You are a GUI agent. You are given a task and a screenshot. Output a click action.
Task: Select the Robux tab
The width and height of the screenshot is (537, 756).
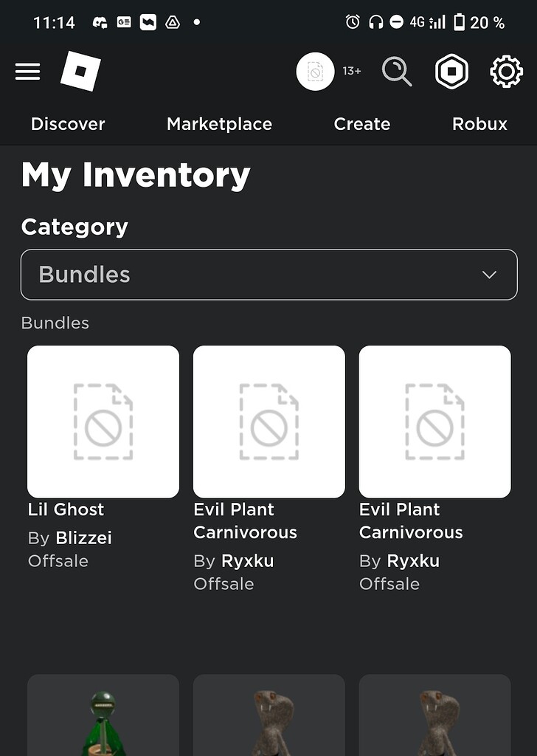click(479, 124)
